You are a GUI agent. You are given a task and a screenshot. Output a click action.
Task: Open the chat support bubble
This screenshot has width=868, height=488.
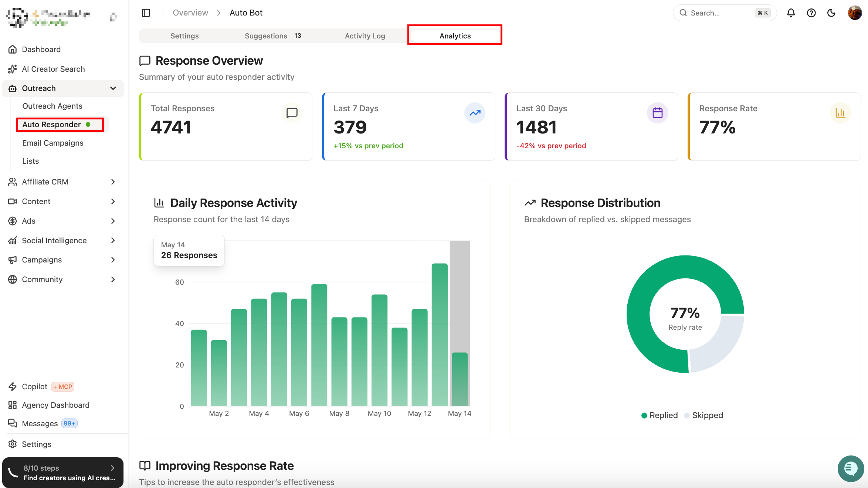click(851, 468)
